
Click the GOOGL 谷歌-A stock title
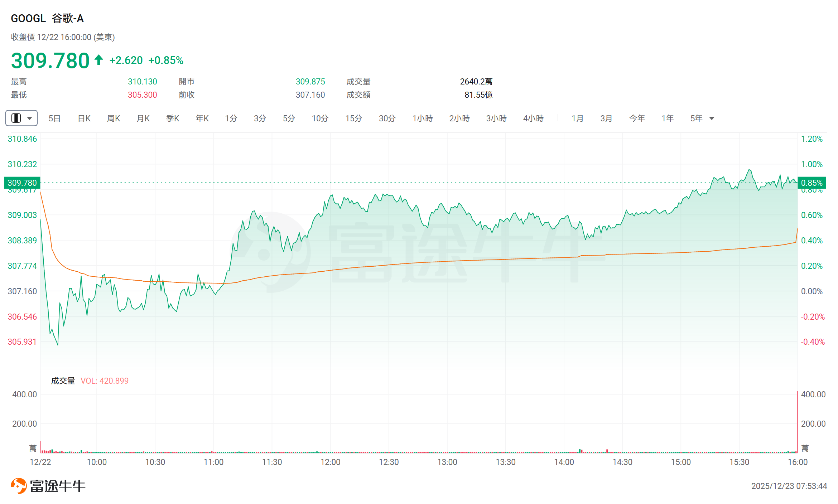click(47, 18)
